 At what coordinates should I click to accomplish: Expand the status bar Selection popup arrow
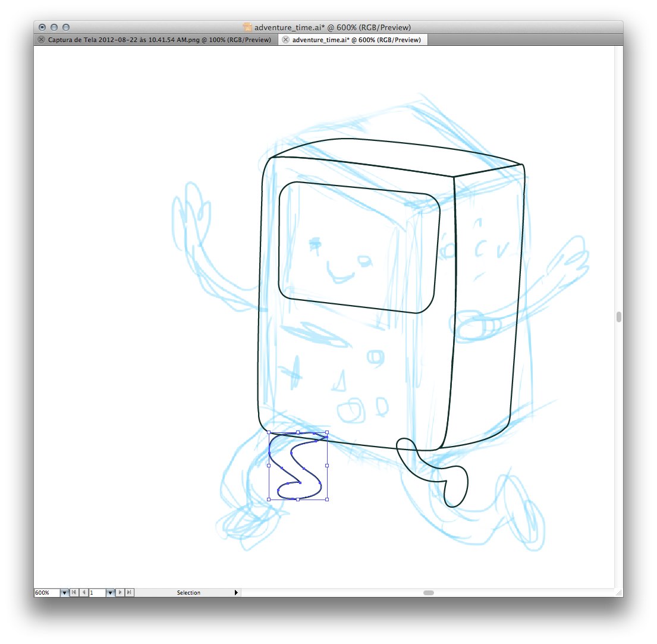(236, 593)
